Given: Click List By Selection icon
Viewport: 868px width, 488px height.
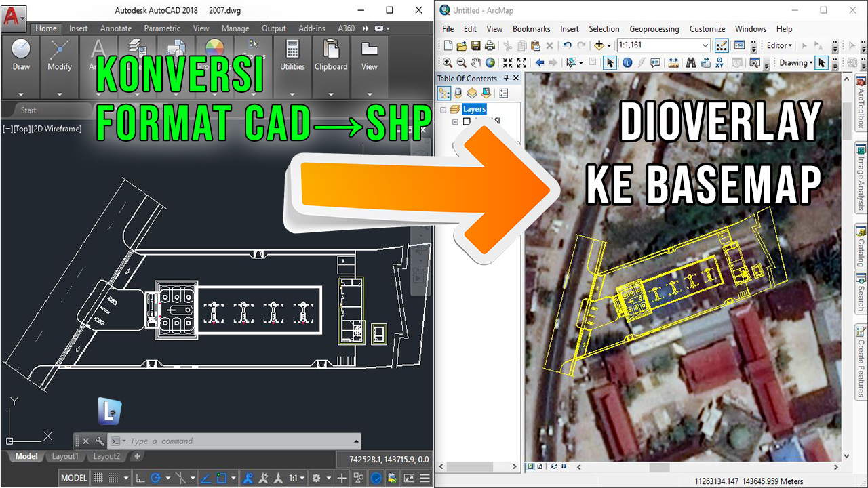Looking at the screenshot, I should [486, 94].
